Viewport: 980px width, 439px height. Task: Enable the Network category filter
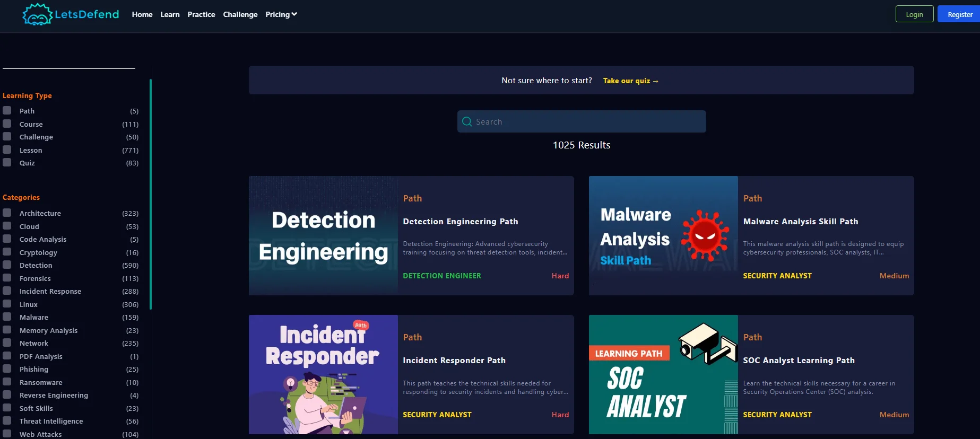coord(7,343)
